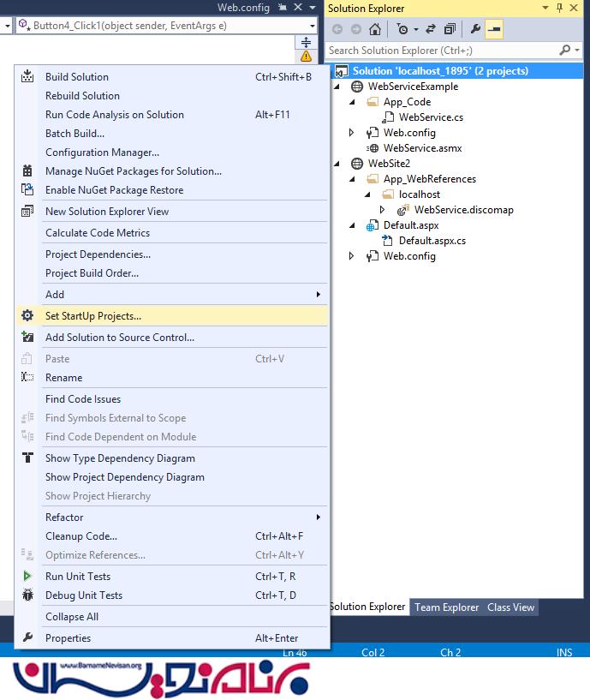Viewport: 590px width, 700px height.
Task: Open the Button4_Click1 member dropdown
Action: point(312,26)
